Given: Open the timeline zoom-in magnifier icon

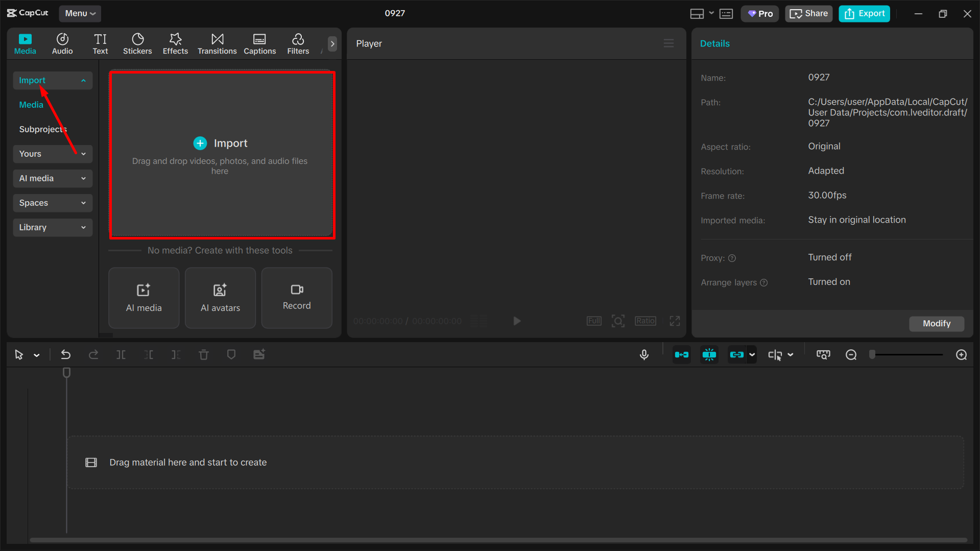Looking at the screenshot, I should (962, 354).
